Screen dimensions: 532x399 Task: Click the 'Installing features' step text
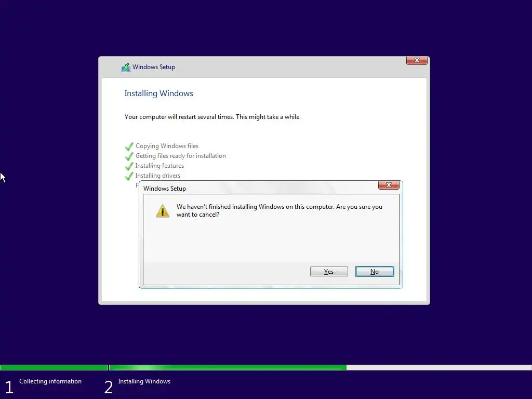click(x=159, y=166)
